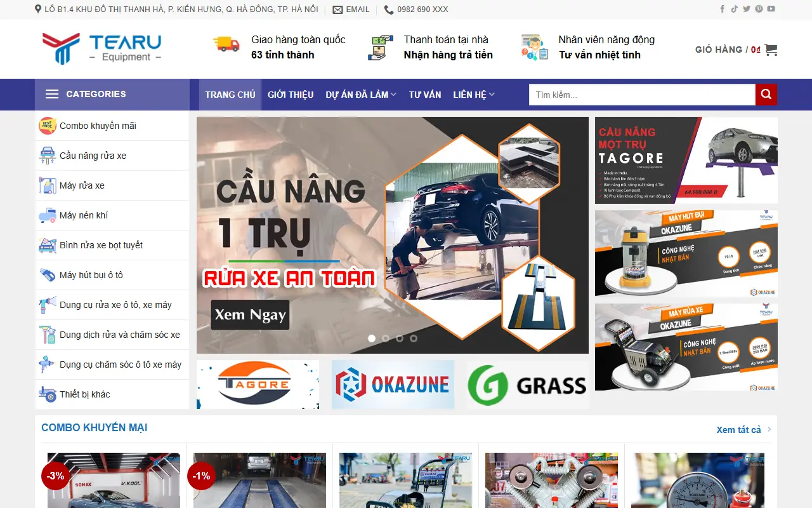Open the Okazune brand logo thumbnail

(x=393, y=385)
